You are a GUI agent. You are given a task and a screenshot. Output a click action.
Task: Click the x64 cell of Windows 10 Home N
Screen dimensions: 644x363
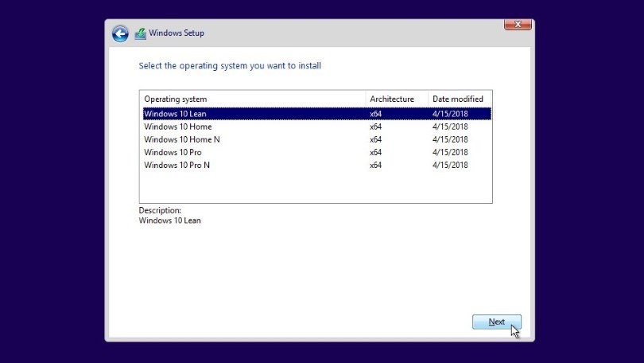point(376,139)
